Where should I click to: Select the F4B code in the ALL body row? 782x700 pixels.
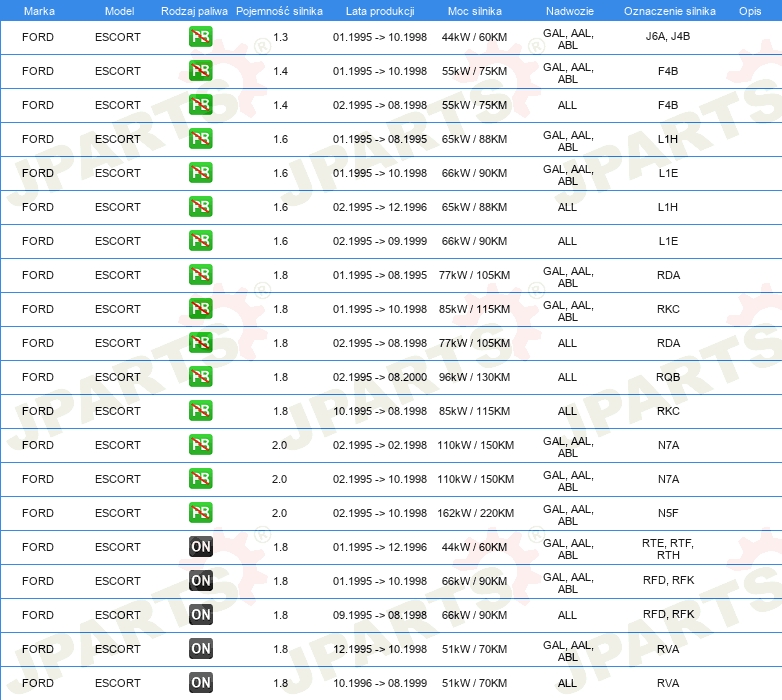coord(668,105)
